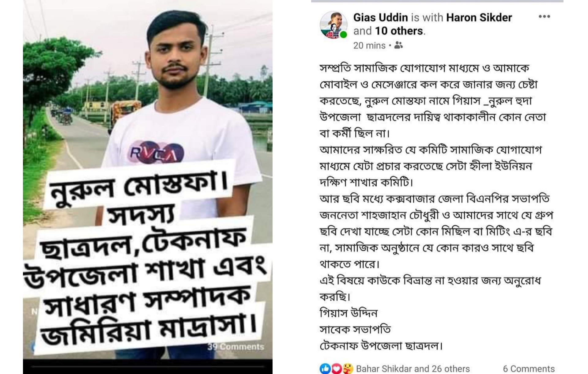Open the '20 mins' post timestamp
This screenshot has height=374, width=588.
(x=369, y=46)
